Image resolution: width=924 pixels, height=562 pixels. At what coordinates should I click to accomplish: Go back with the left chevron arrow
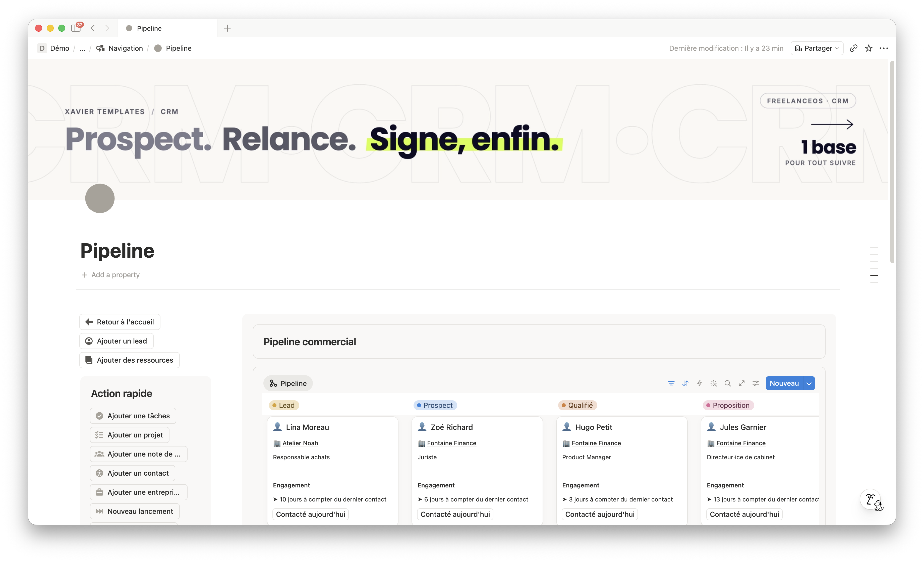pyautogui.click(x=93, y=28)
